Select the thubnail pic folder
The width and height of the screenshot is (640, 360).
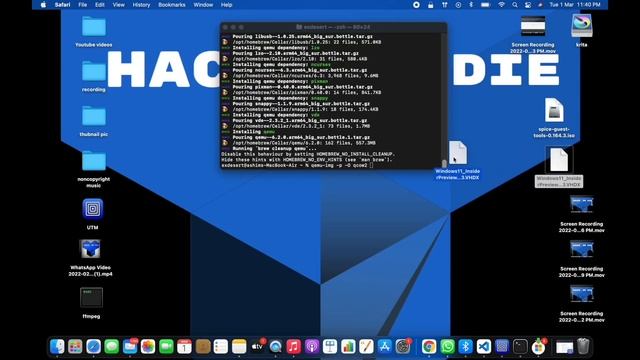tap(94, 116)
